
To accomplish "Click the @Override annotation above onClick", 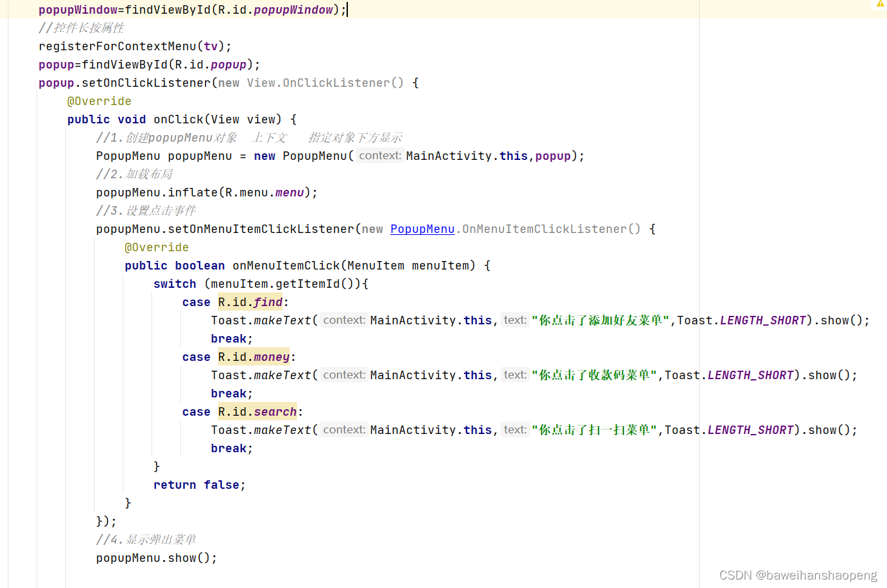I will 99,101.
